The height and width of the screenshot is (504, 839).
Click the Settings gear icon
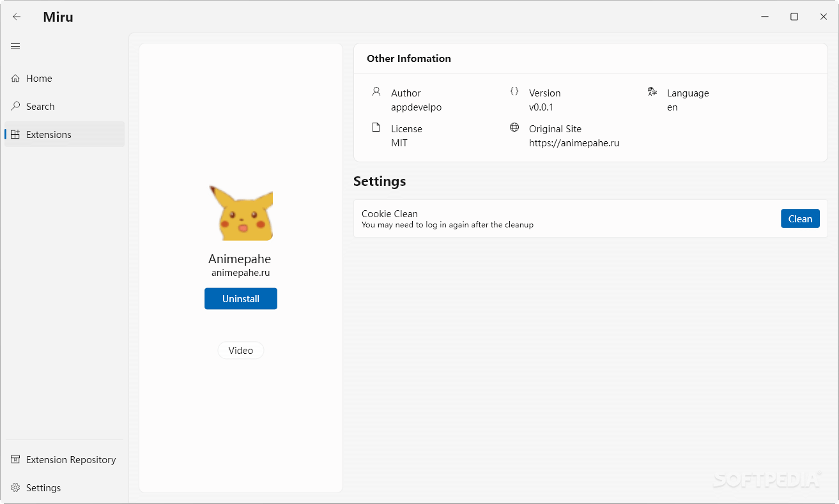point(15,487)
